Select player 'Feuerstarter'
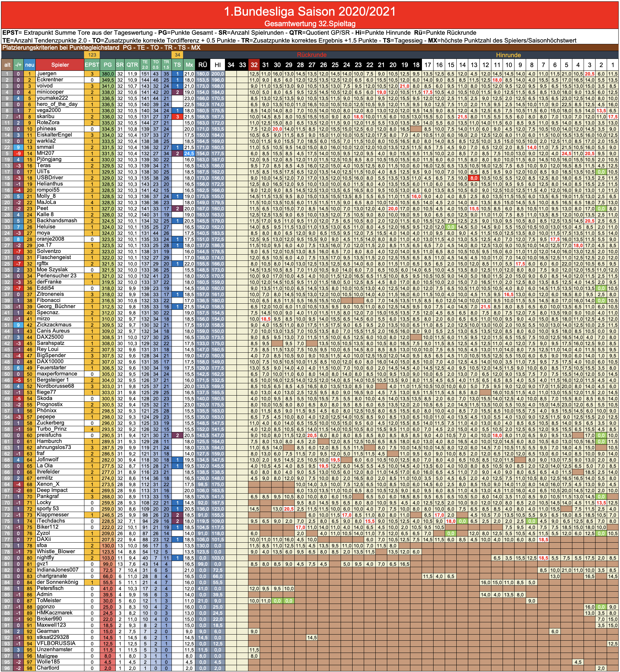 point(60,368)
